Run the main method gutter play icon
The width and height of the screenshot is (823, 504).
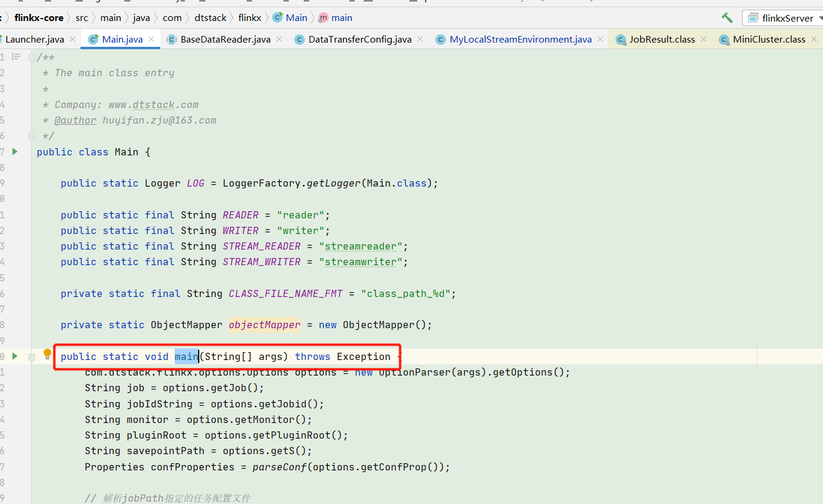tap(15, 356)
